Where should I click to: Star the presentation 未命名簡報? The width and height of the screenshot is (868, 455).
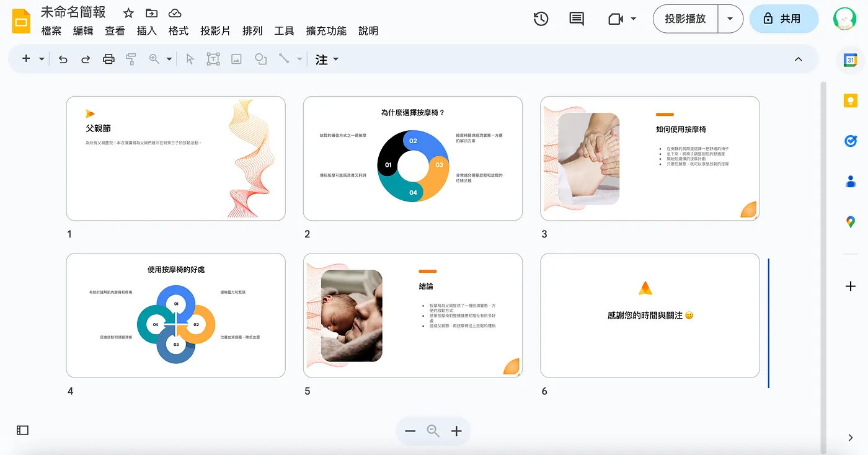pos(128,13)
